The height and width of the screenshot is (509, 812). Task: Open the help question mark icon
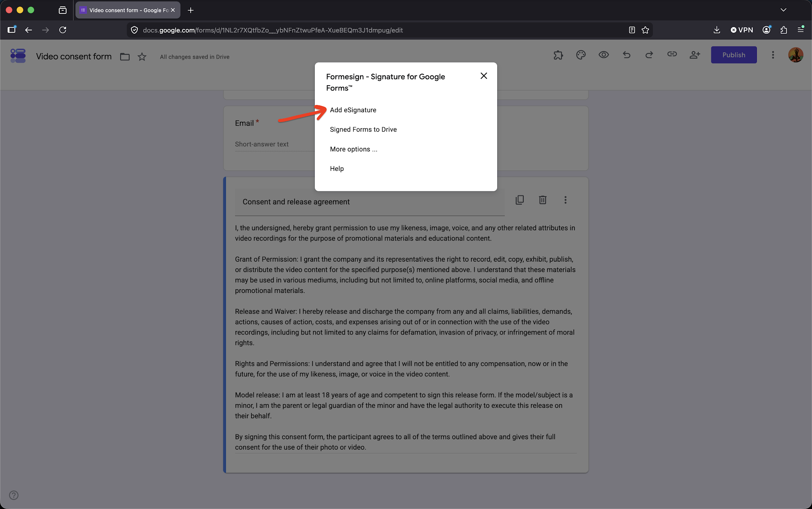click(x=13, y=495)
